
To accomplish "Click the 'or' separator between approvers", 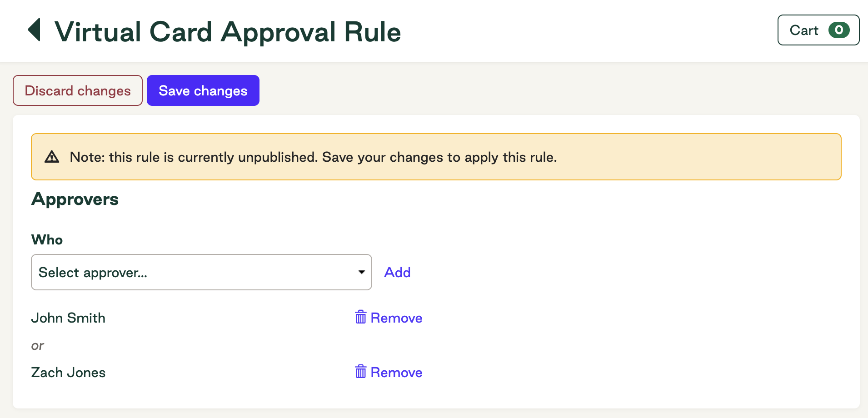I will pos(38,346).
